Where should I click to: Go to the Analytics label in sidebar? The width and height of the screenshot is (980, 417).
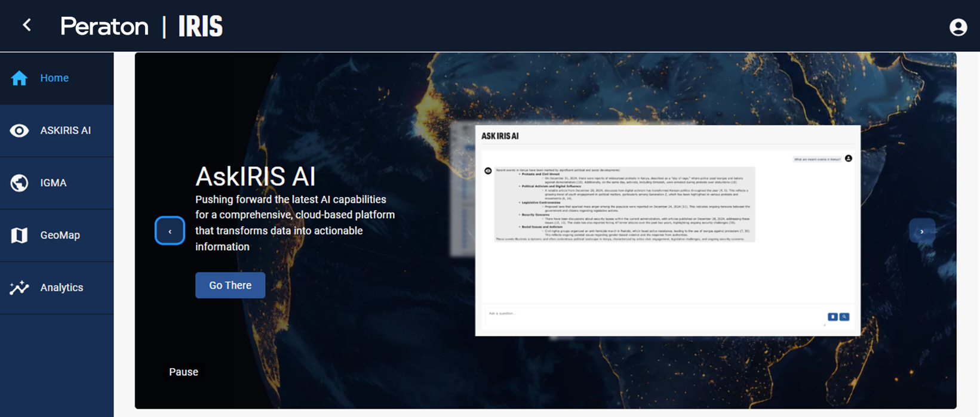[62, 288]
